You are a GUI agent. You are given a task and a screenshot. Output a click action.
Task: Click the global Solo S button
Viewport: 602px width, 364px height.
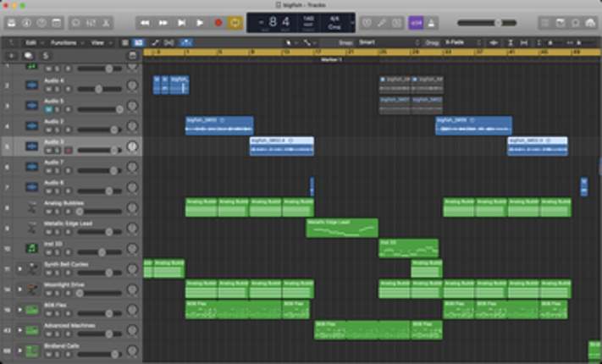[x=45, y=55]
